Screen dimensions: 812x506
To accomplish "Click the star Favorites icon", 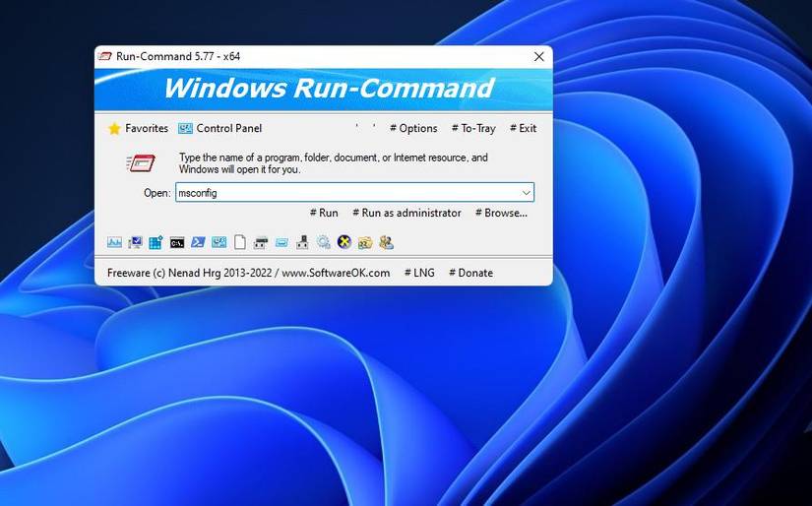I will point(114,128).
